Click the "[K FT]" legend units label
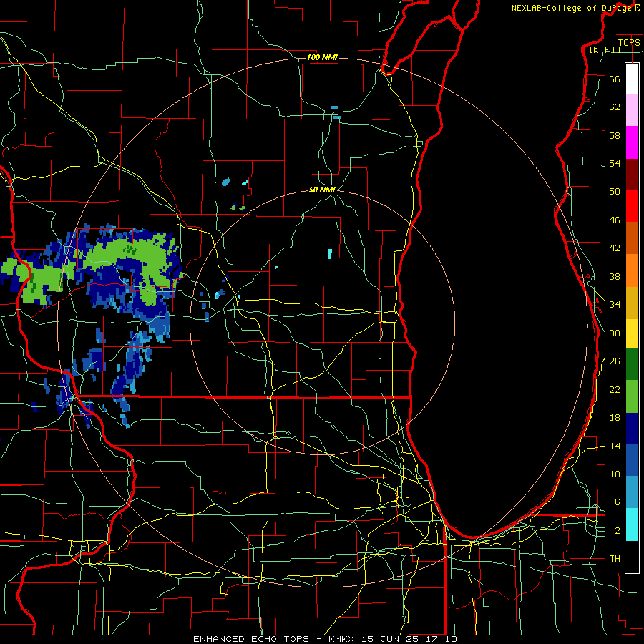644x644 pixels. point(605,49)
